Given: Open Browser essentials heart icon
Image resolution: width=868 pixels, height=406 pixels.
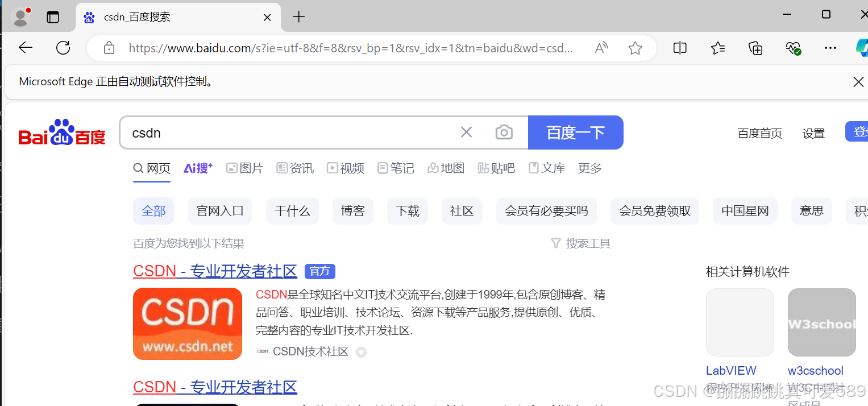Looking at the screenshot, I should [793, 48].
